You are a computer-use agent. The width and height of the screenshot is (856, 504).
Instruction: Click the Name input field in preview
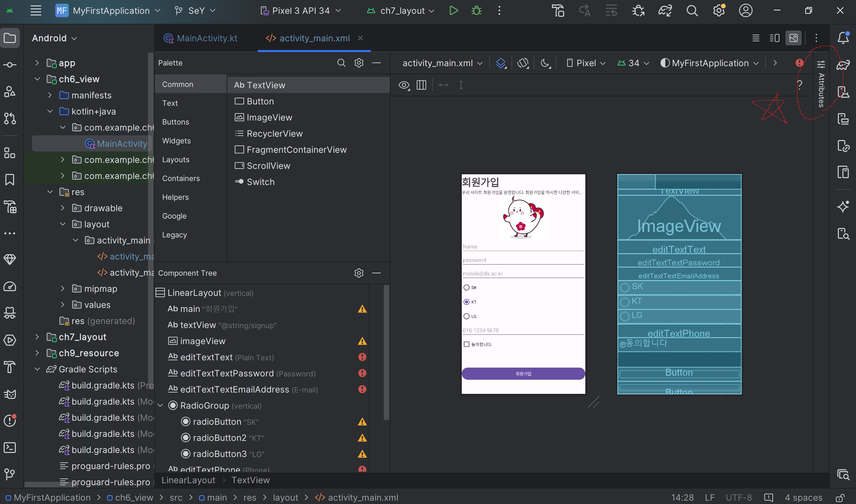click(523, 247)
